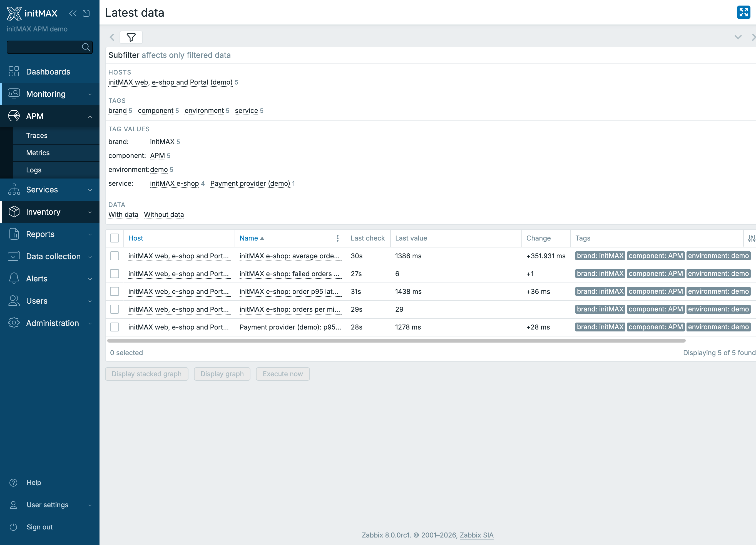The image size is (756, 545).
Task: Filter by the environment tag
Action: pos(204,111)
